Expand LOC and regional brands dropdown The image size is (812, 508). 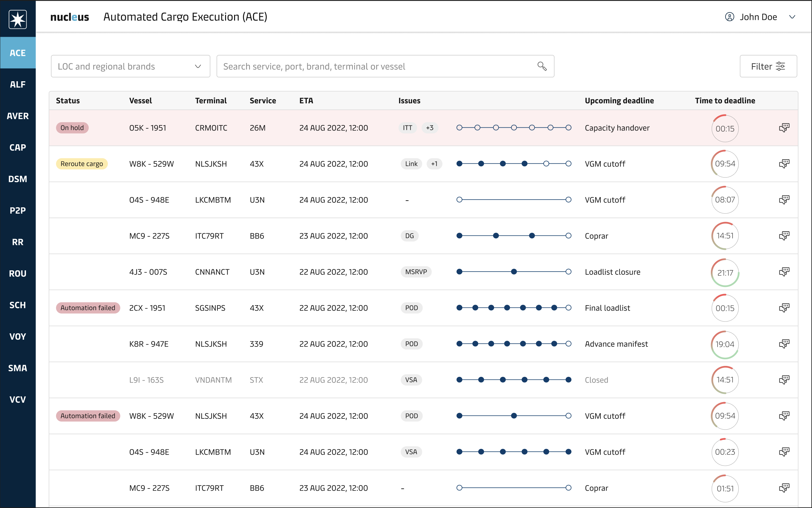(130, 66)
